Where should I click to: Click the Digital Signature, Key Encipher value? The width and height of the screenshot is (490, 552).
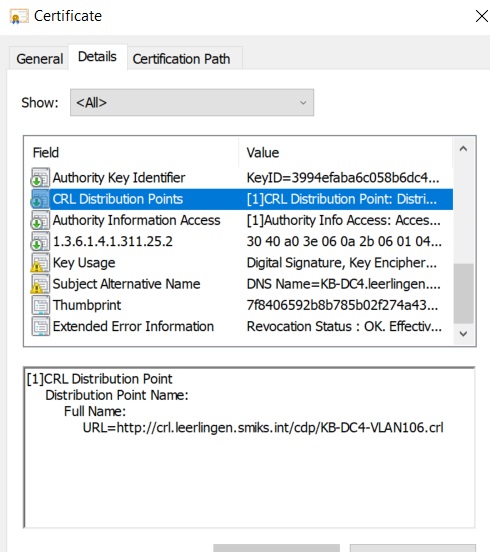pos(341,263)
